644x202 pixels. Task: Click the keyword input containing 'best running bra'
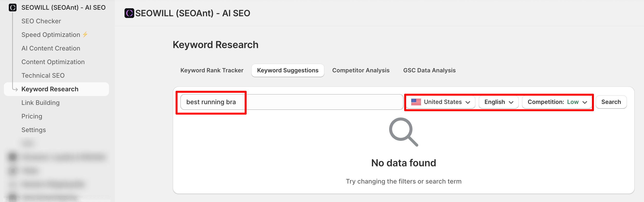[x=291, y=102]
